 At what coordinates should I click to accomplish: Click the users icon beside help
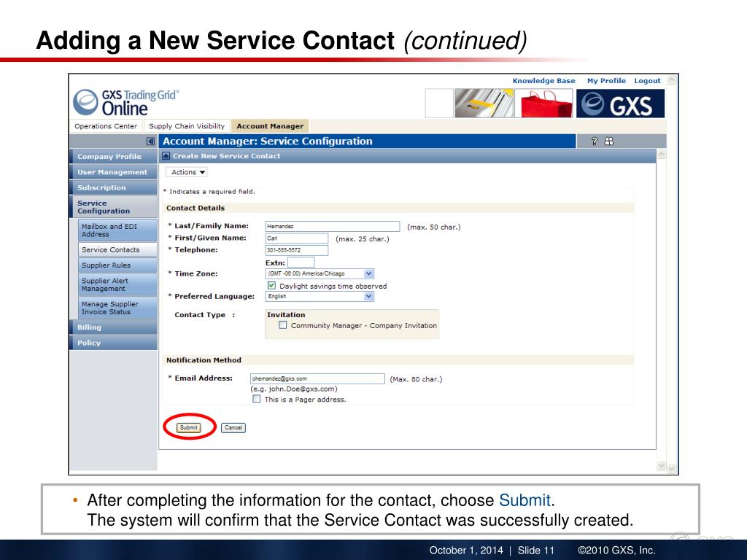coord(609,141)
